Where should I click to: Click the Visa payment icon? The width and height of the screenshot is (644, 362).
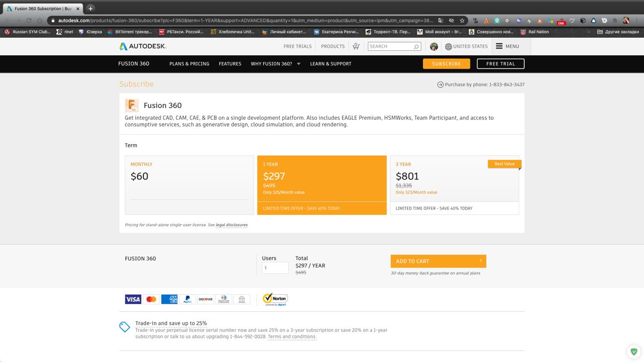133,299
